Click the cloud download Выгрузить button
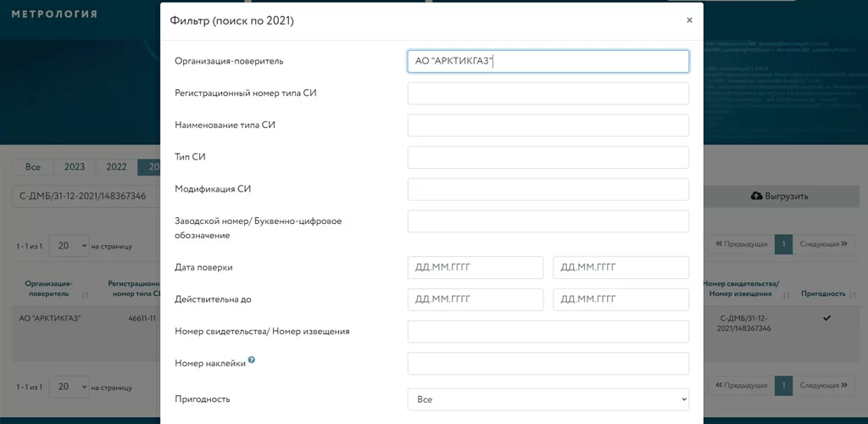 [x=780, y=196]
